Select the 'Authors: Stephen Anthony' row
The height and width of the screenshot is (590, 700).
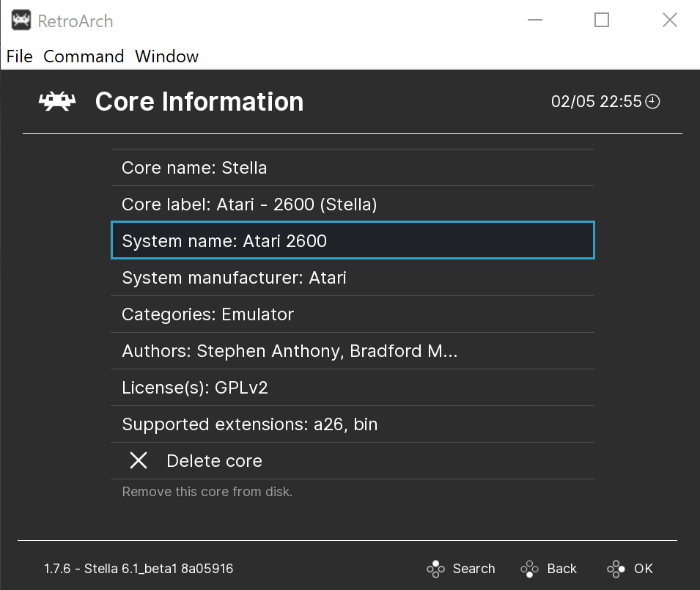click(353, 351)
